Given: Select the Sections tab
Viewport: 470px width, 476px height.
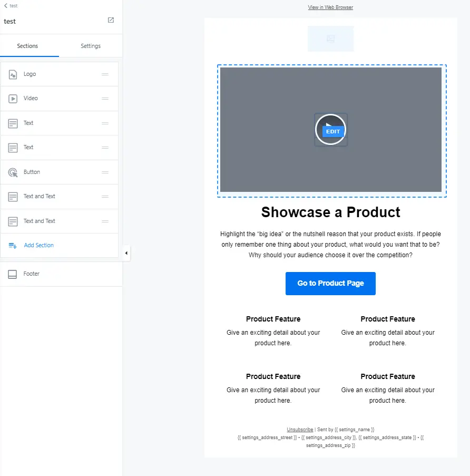Looking at the screenshot, I should pos(27,46).
